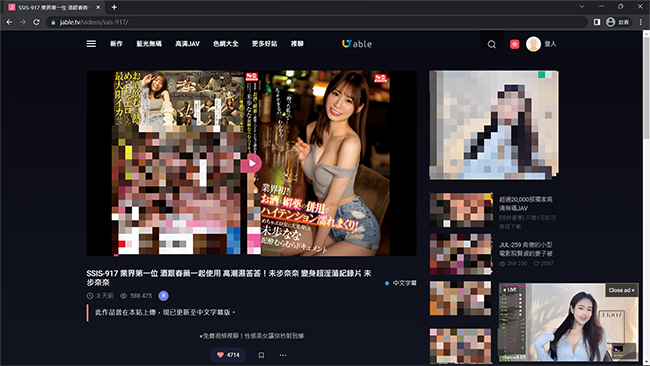This screenshot has width=650, height=366.
Task: Go to homepage via the Jable logo
Action: pyautogui.click(x=357, y=44)
